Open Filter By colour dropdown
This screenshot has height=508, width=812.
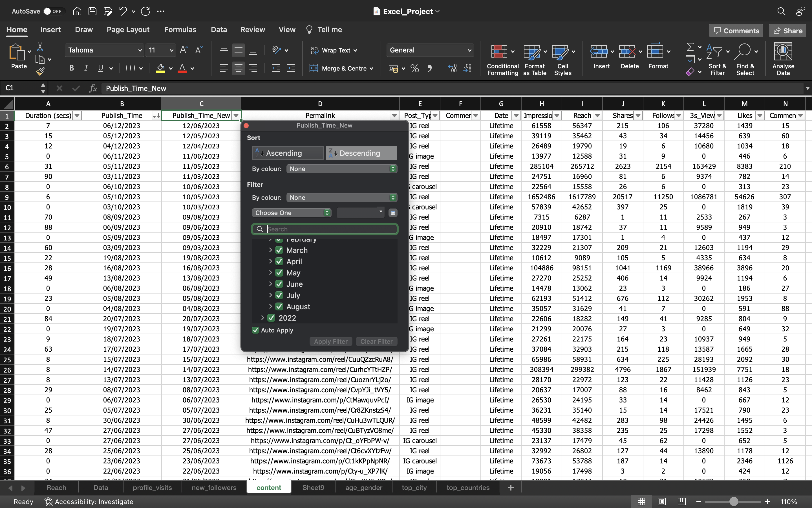point(342,198)
